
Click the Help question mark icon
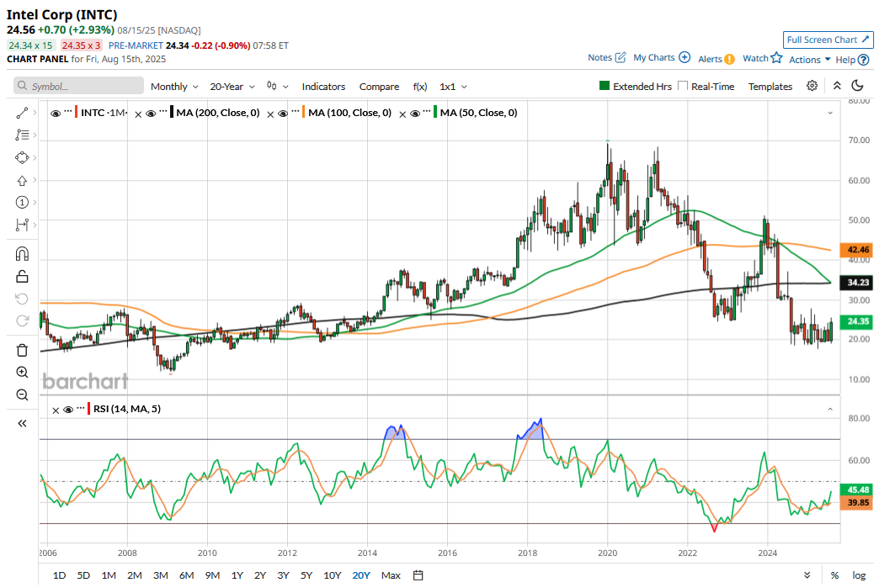[863, 60]
